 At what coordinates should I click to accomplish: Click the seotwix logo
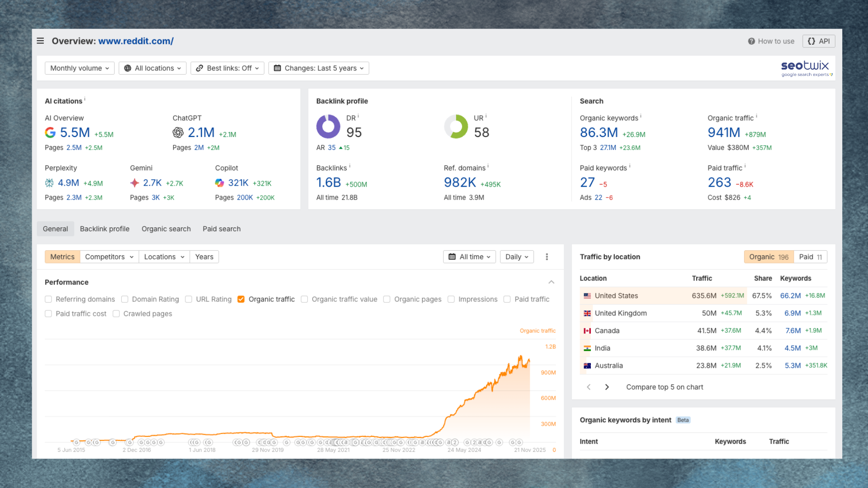click(806, 68)
